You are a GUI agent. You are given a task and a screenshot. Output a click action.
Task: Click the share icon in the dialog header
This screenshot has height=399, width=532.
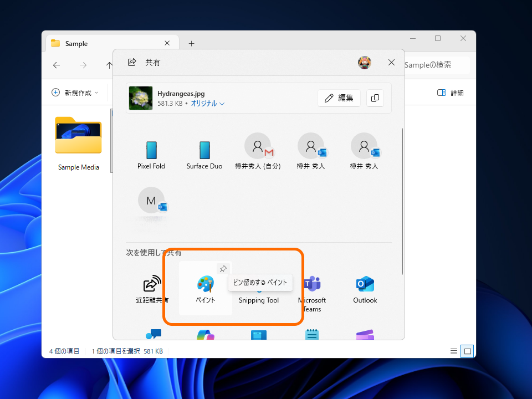point(131,63)
